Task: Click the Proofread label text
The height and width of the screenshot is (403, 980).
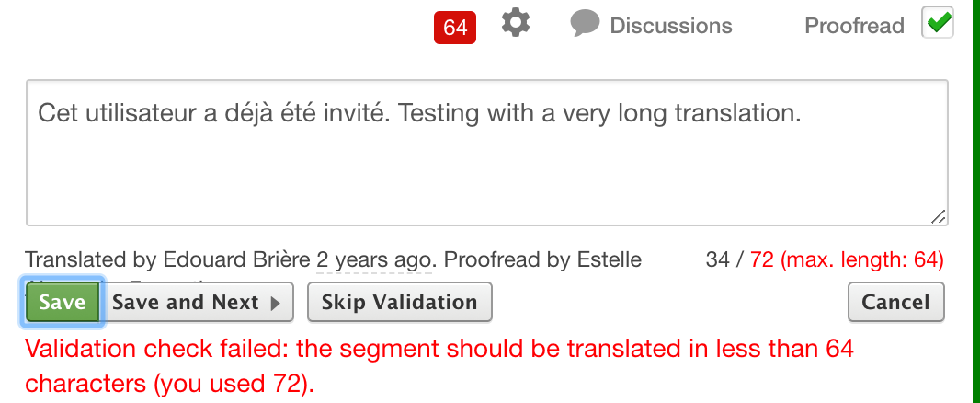Action: point(854,26)
